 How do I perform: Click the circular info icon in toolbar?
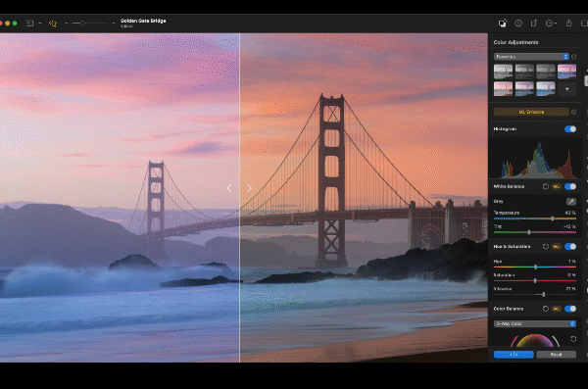pos(518,24)
